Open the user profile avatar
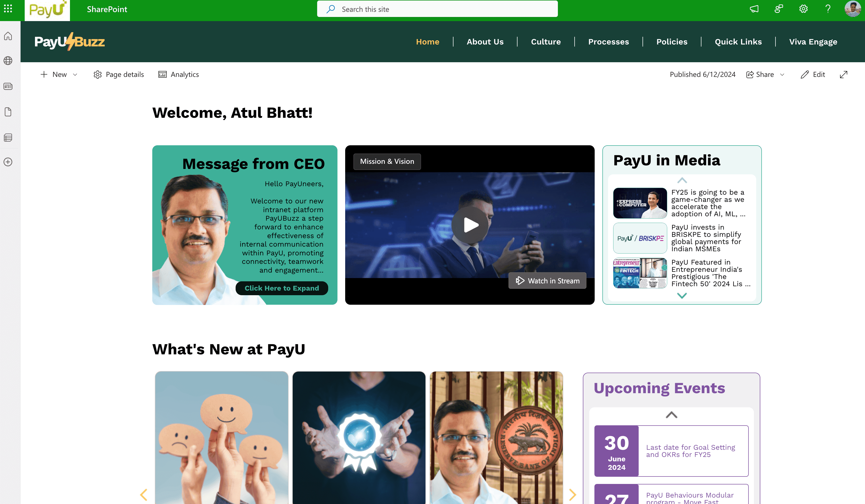This screenshot has height=504, width=865. coord(852,9)
